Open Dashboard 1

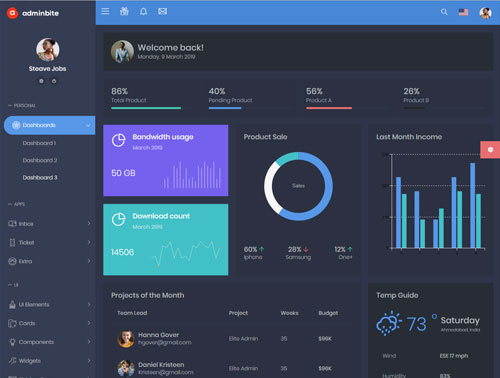[x=39, y=143]
